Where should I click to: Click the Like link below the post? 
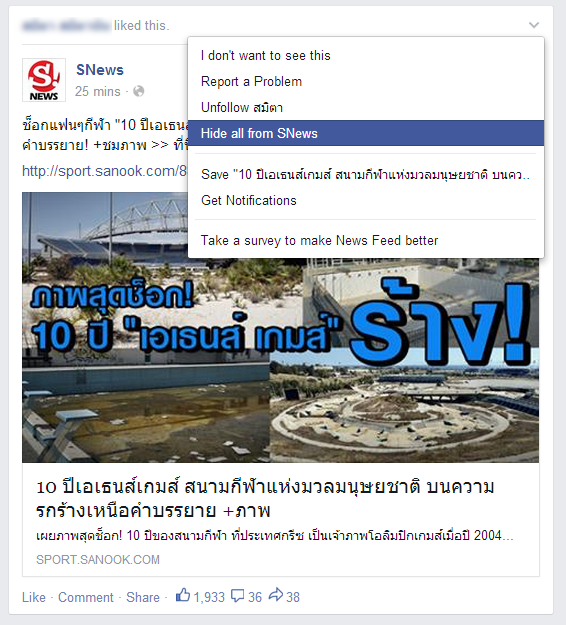tap(34, 597)
